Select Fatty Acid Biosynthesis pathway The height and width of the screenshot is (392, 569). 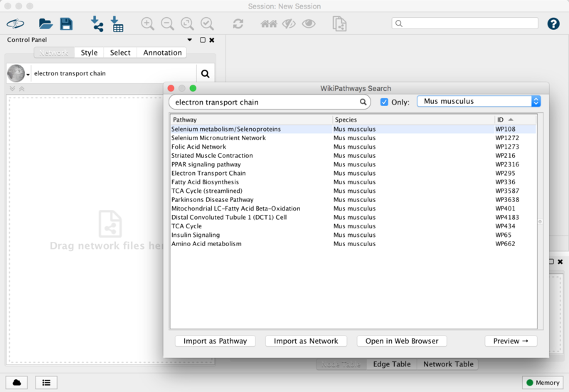(x=353, y=182)
